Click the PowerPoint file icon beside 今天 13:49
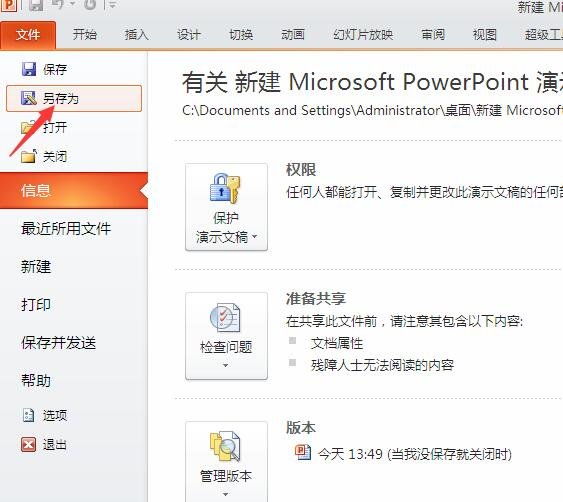The width and height of the screenshot is (563, 502). pos(303,452)
